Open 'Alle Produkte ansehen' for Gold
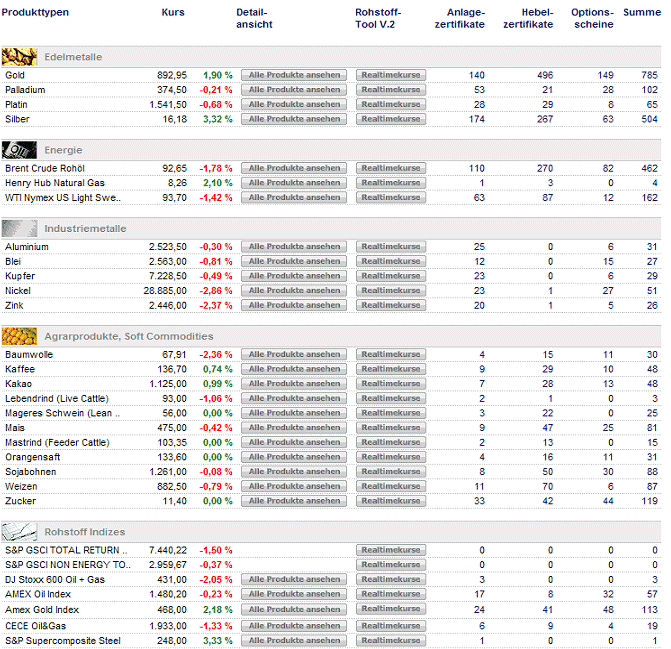671x649 pixels. [x=293, y=75]
